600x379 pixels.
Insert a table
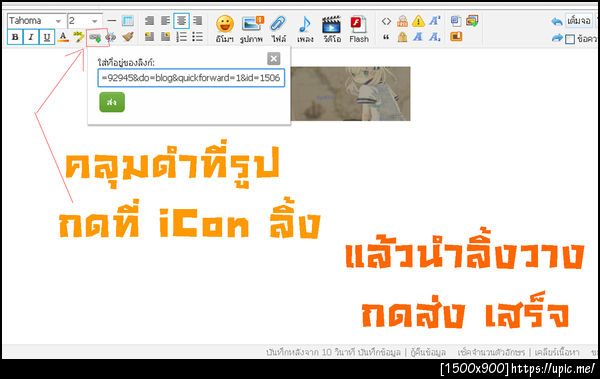click(x=127, y=21)
